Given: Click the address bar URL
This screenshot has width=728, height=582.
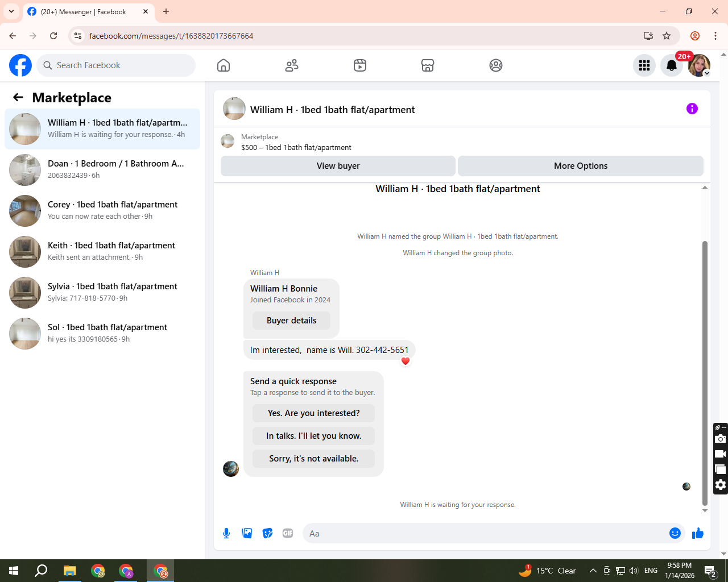Looking at the screenshot, I should (x=171, y=36).
